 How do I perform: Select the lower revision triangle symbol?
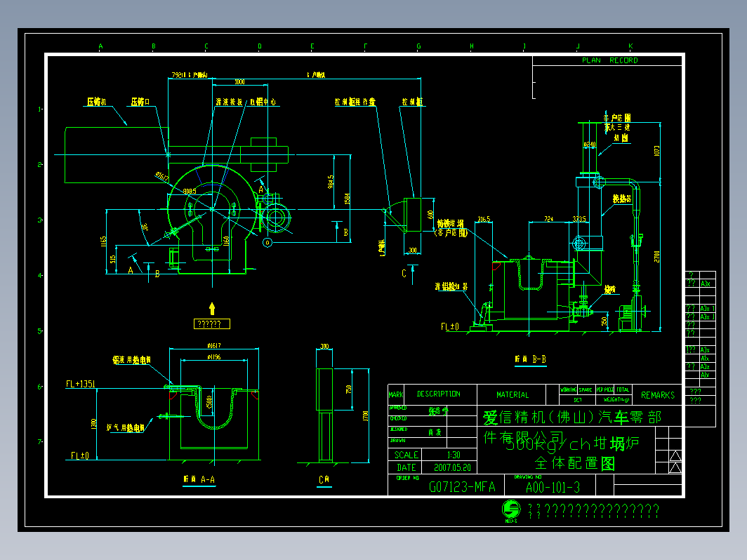click(675, 467)
